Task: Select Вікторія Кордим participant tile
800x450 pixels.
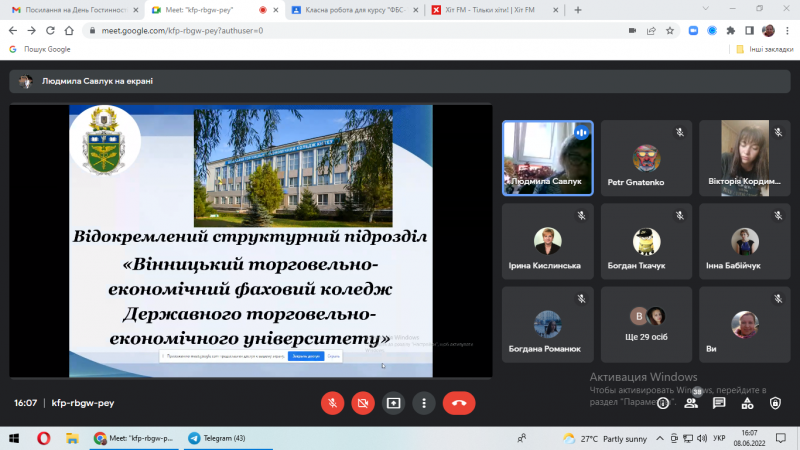Action: click(744, 158)
